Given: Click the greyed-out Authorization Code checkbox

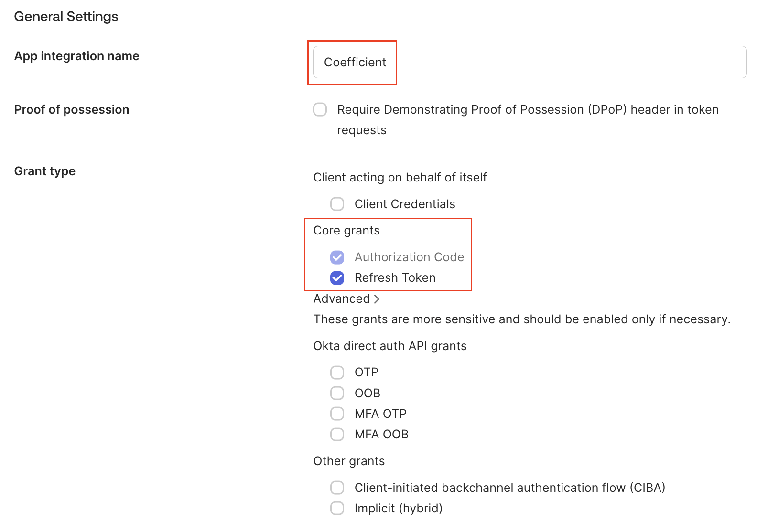Looking at the screenshot, I should [337, 257].
